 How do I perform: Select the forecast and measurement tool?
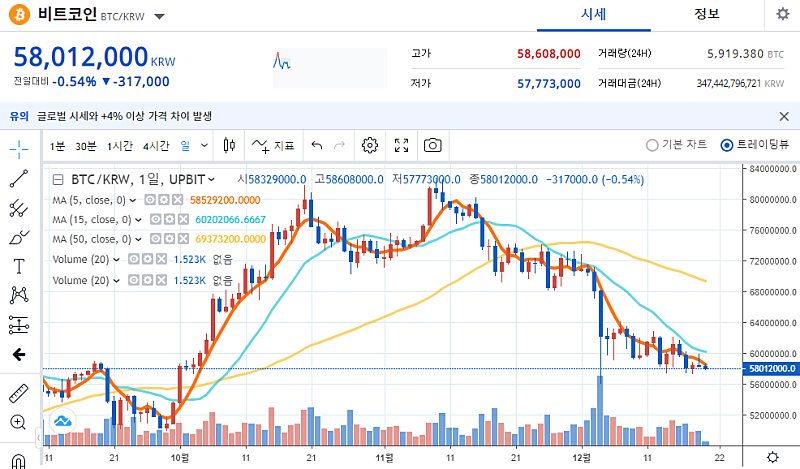pyautogui.click(x=19, y=325)
